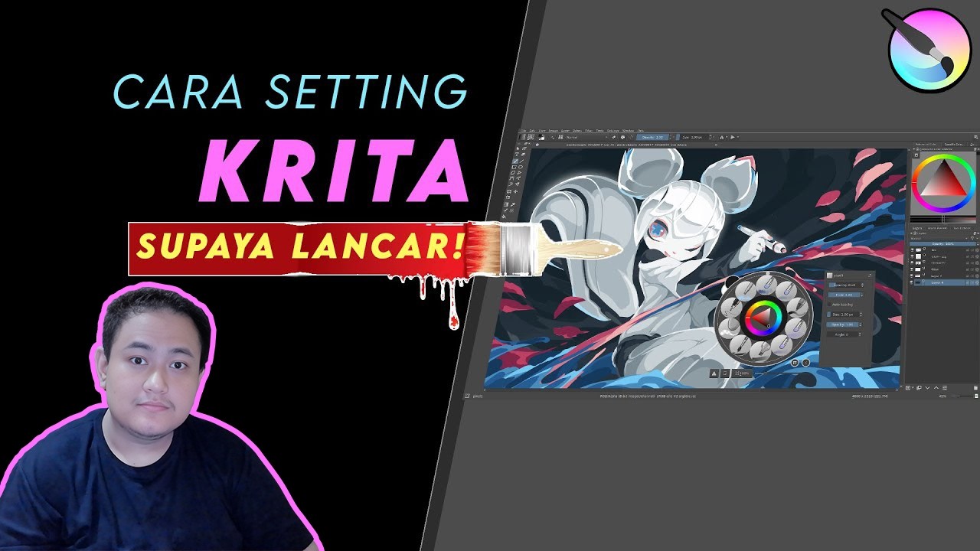Open the Layer menu
This screenshot has width=980, height=551.
point(565,130)
